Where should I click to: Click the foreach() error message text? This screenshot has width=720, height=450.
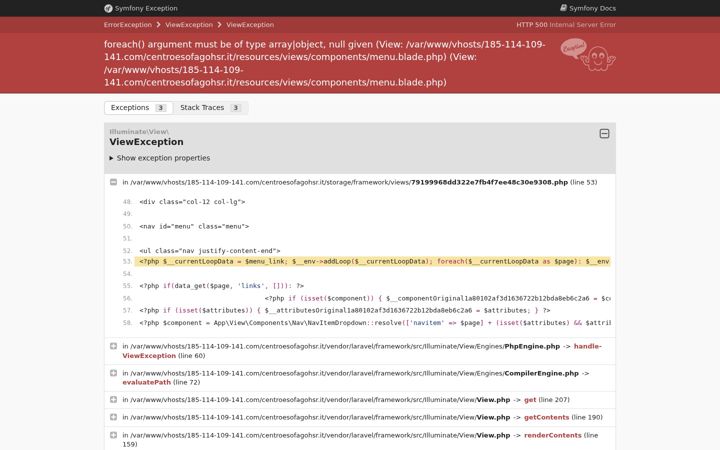(325, 63)
